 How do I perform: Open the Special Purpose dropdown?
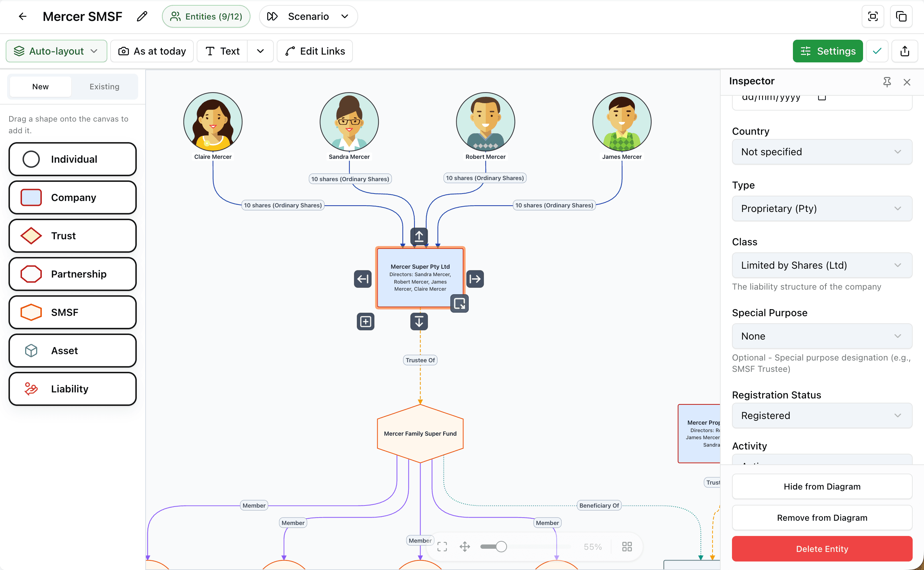pos(822,336)
